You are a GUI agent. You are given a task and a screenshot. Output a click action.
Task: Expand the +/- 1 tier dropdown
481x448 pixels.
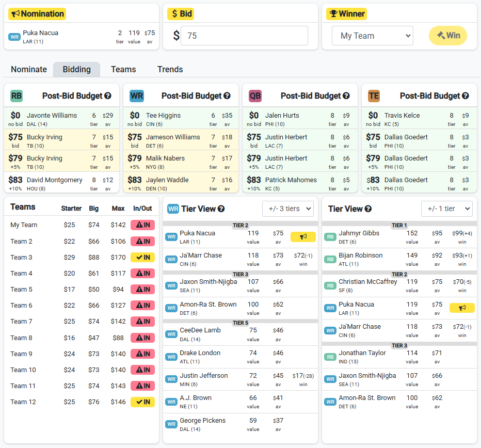(447, 209)
